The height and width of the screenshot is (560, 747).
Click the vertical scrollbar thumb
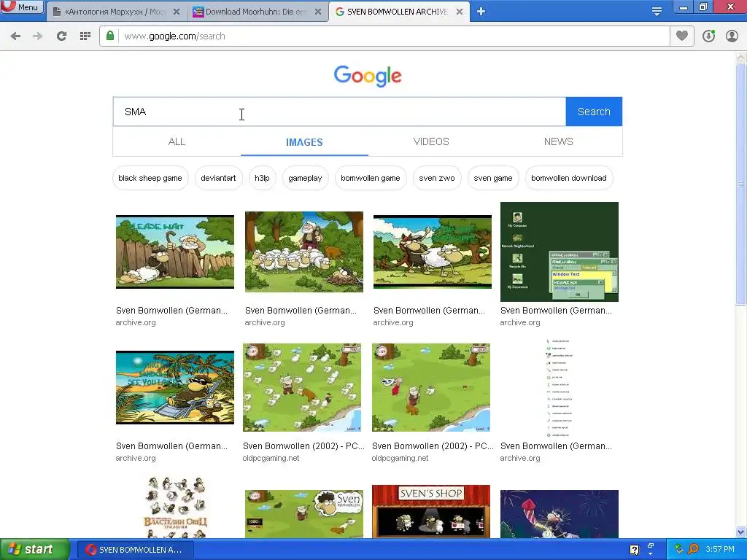click(x=741, y=184)
